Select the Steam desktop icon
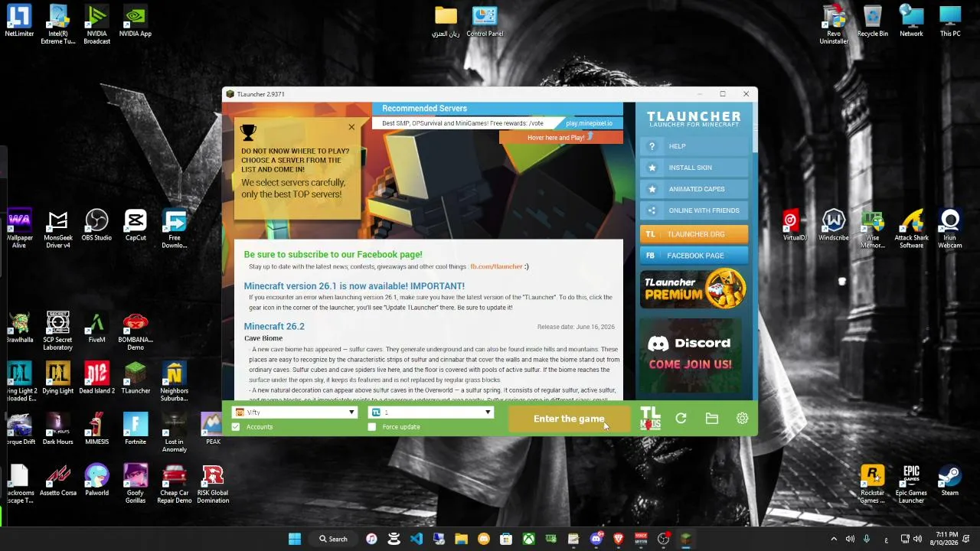Screen dimensions: 980x551 click(950, 481)
